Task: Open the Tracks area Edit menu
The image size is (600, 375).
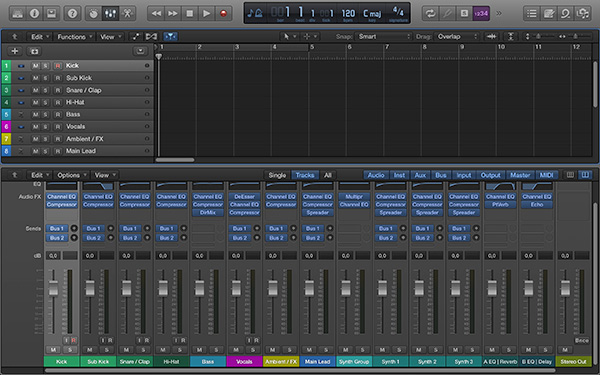Action: pos(40,37)
